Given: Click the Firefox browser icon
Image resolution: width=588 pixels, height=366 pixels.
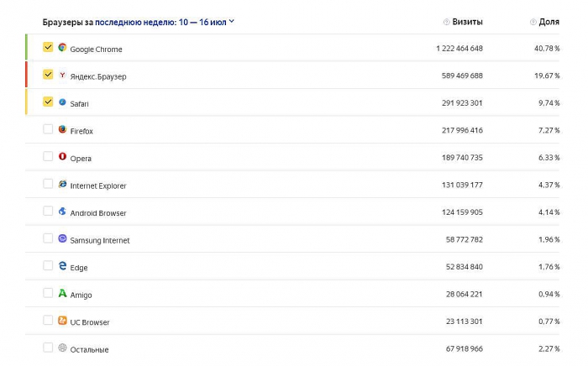Looking at the screenshot, I should [62, 129].
